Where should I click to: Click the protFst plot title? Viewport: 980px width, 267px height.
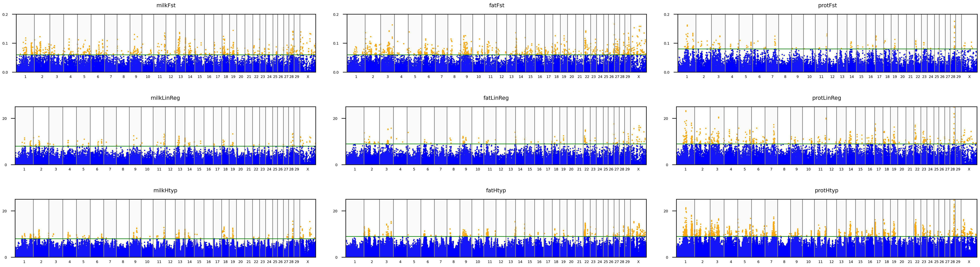click(x=828, y=6)
